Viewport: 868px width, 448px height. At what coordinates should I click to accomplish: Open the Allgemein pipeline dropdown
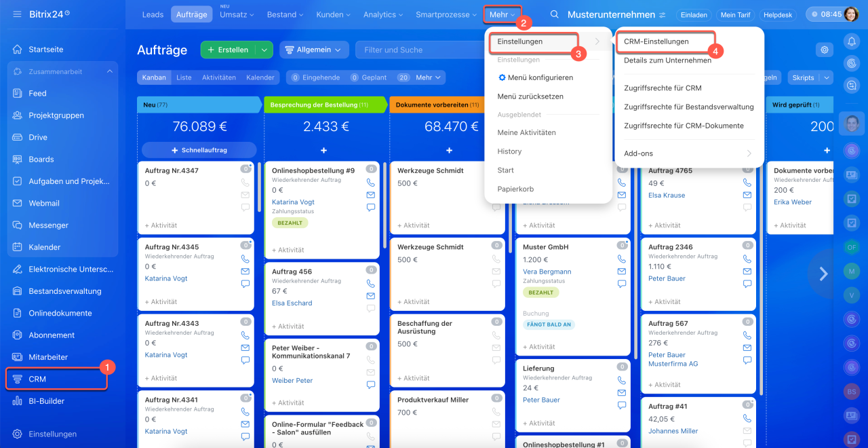pos(314,50)
